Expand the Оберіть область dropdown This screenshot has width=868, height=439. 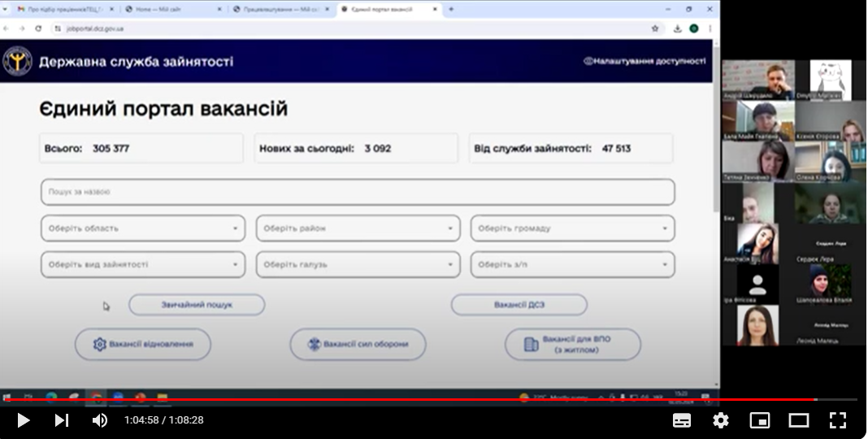point(143,228)
